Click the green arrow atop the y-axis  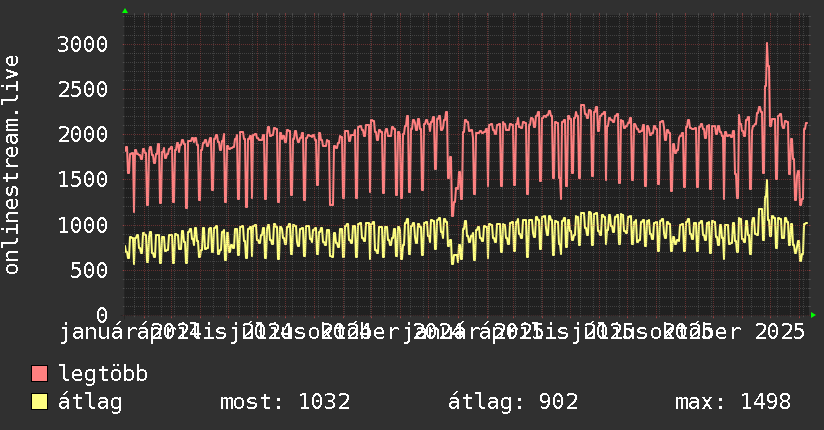[x=125, y=11]
